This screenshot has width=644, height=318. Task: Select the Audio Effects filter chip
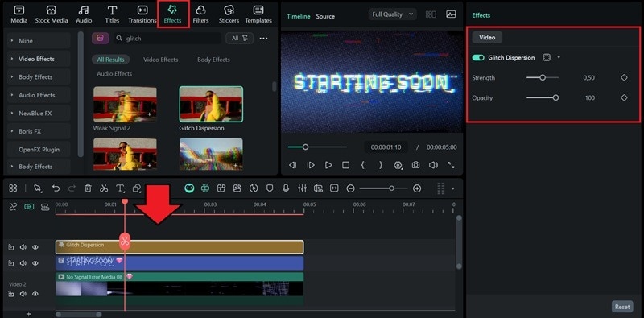[114, 73]
